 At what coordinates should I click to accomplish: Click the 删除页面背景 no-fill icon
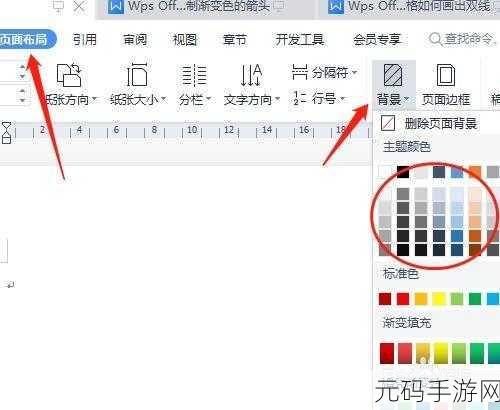pos(388,124)
